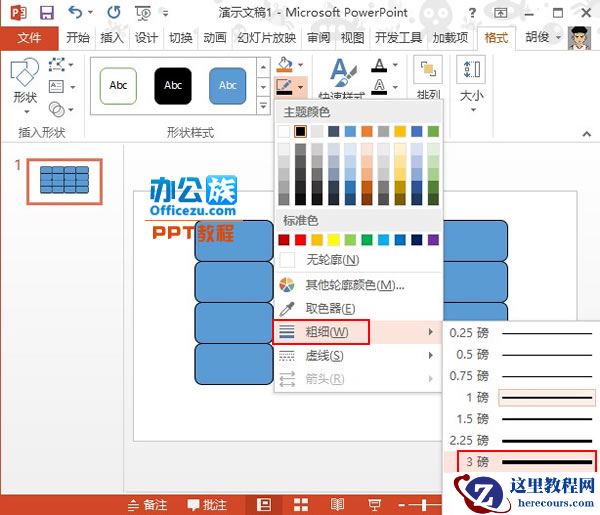
Task: Pick standard red color swatch
Action: point(300,240)
